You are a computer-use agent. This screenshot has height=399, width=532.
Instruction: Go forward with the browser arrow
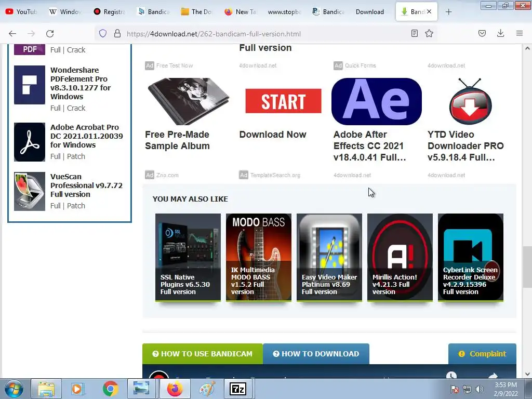coord(31,34)
